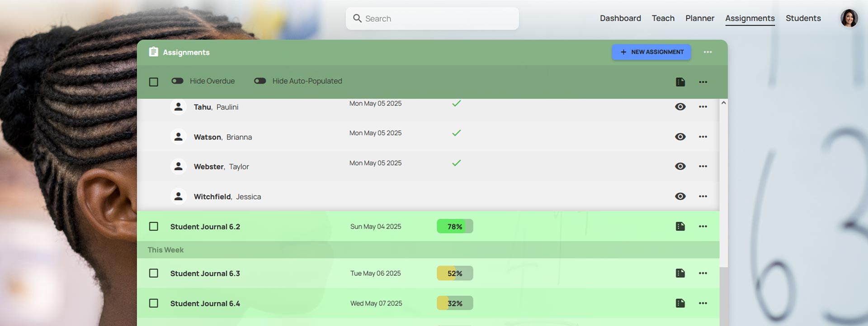Click the green checkmark for Webster, Taylor
The width and height of the screenshot is (868, 326).
pyautogui.click(x=457, y=163)
